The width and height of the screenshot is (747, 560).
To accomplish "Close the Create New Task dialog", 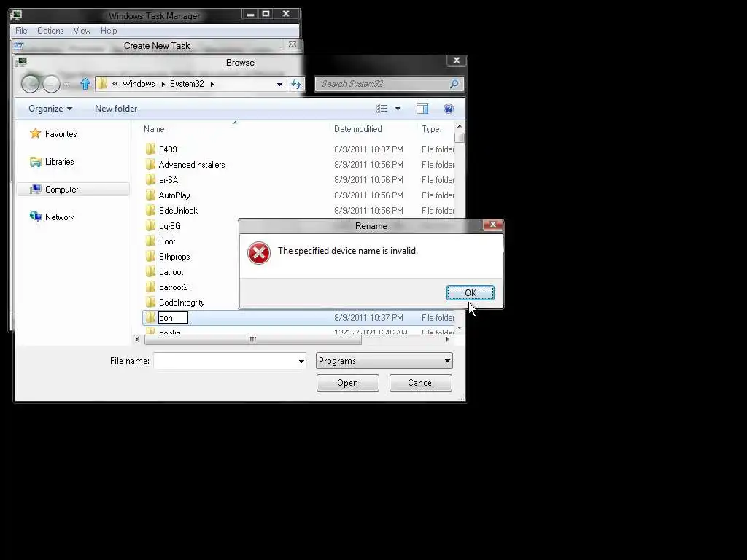I will pyautogui.click(x=293, y=44).
